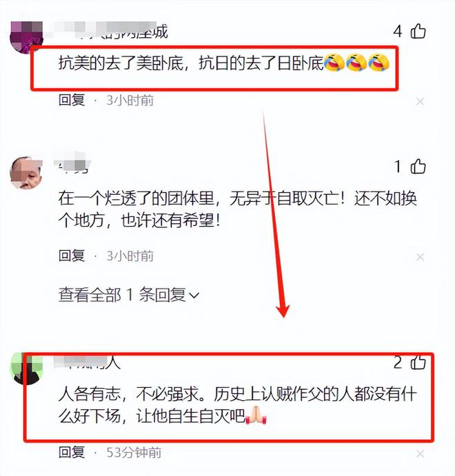The height and width of the screenshot is (476, 455).
Task: Click the like count 4
Action: [398, 31]
